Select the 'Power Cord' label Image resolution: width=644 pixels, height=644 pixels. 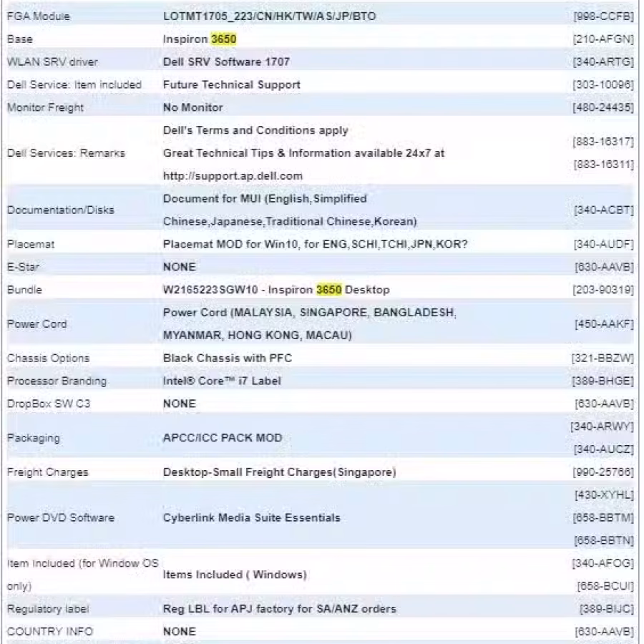tap(37, 324)
